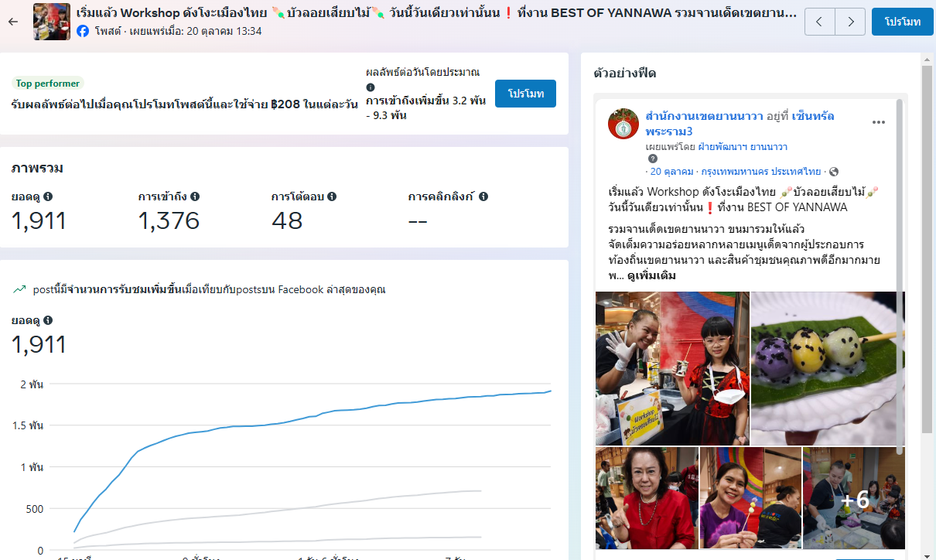Go to next post with right chevron
The width and height of the screenshot is (936, 560).
pyautogui.click(x=850, y=22)
